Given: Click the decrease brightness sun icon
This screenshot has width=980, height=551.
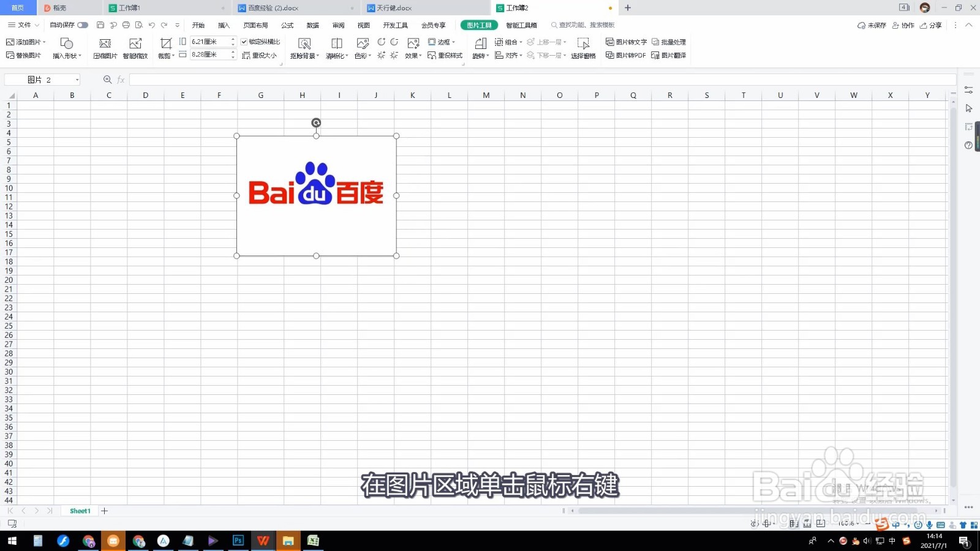Looking at the screenshot, I should point(394,55).
